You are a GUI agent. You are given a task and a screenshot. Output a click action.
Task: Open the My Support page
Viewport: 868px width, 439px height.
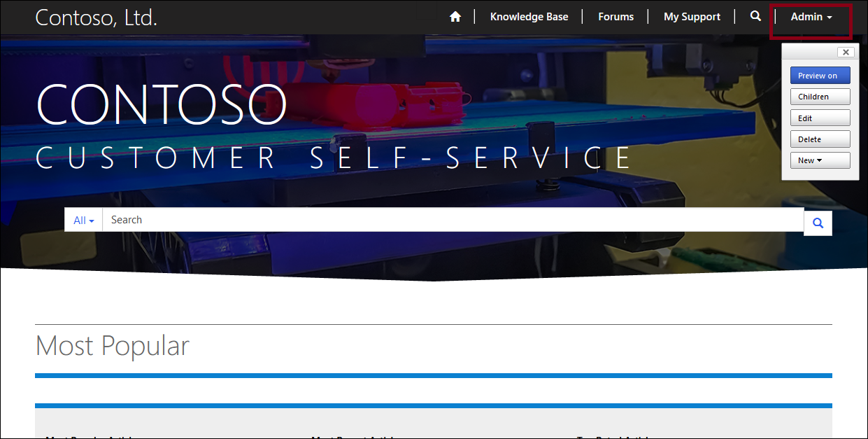pos(692,17)
